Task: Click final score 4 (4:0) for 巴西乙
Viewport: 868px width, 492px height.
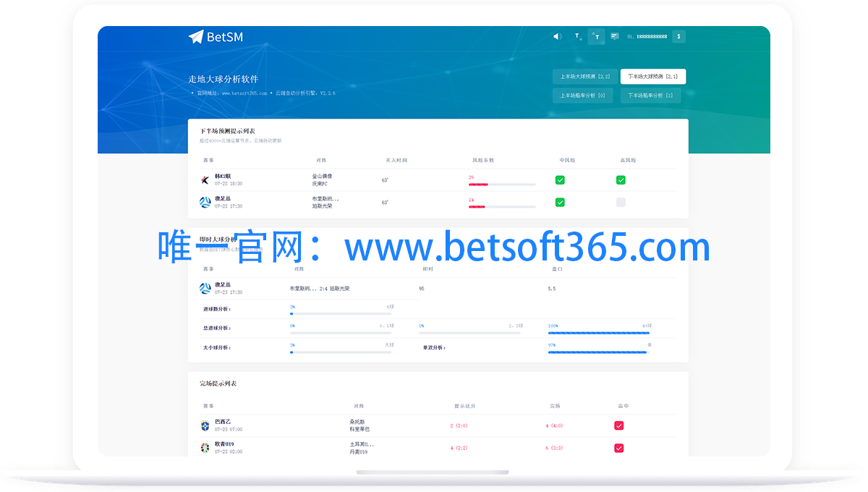Action: 554,425
